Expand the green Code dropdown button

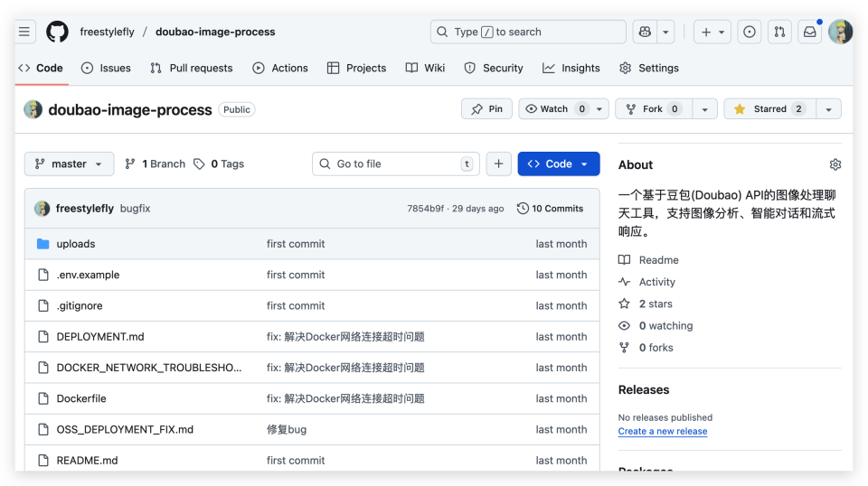tap(558, 164)
